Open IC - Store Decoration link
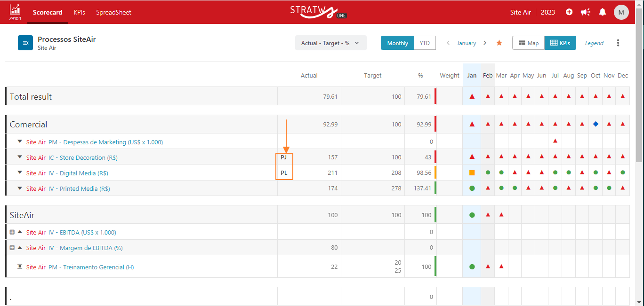 point(83,157)
